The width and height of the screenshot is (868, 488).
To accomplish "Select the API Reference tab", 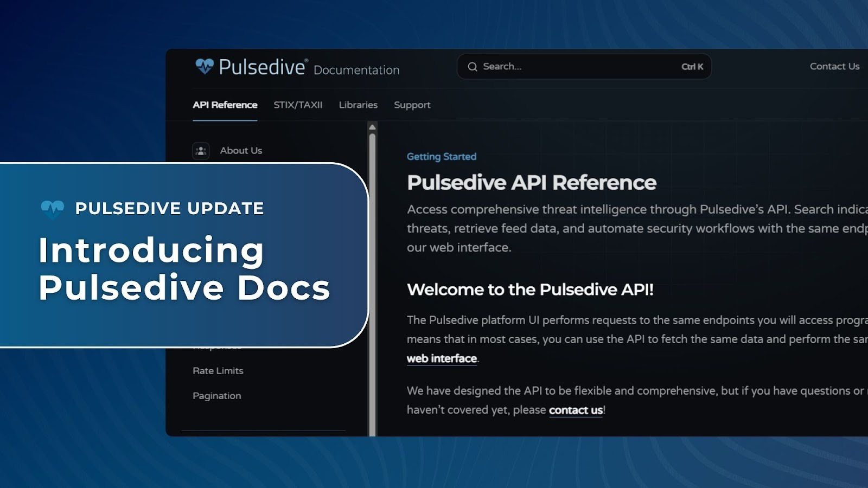I will tap(225, 104).
